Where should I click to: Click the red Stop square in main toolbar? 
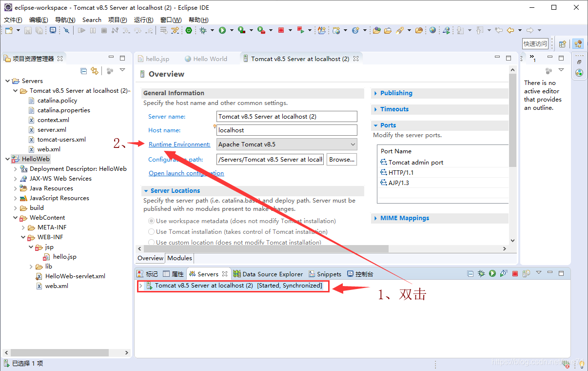pyautogui.click(x=281, y=30)
